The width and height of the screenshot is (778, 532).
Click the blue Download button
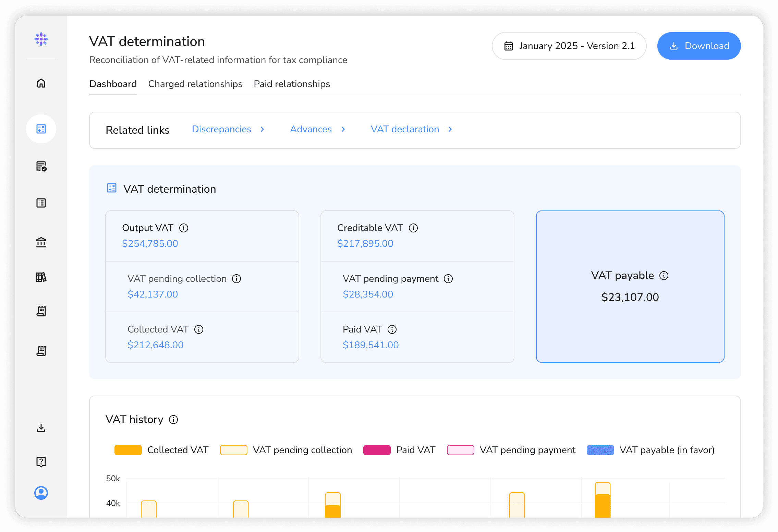[699, 46]
